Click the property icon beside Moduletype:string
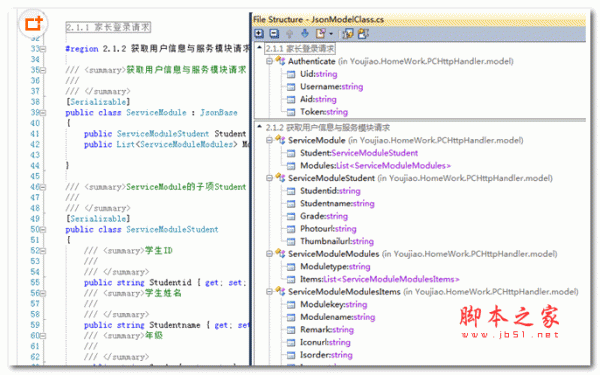The image size is (600, 375). click(x=291, y=267)
